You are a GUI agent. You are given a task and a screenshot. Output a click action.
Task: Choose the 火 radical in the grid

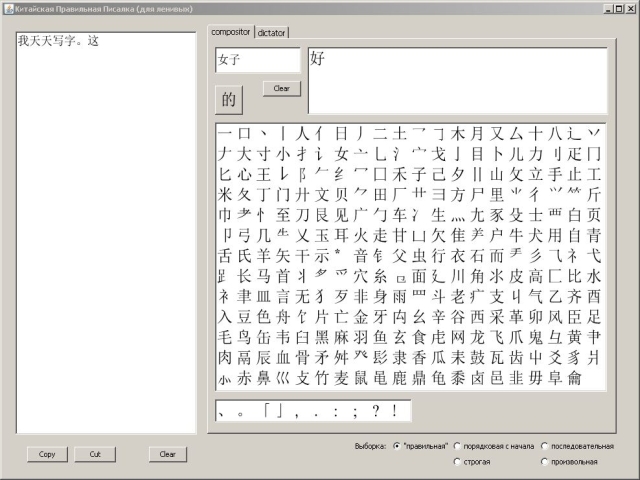360,236
